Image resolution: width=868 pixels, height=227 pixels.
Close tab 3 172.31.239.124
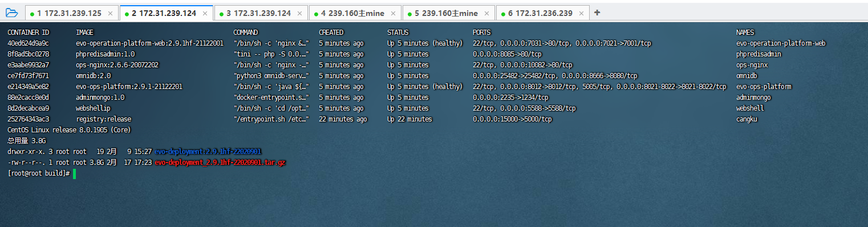click(x=299, y=13)
